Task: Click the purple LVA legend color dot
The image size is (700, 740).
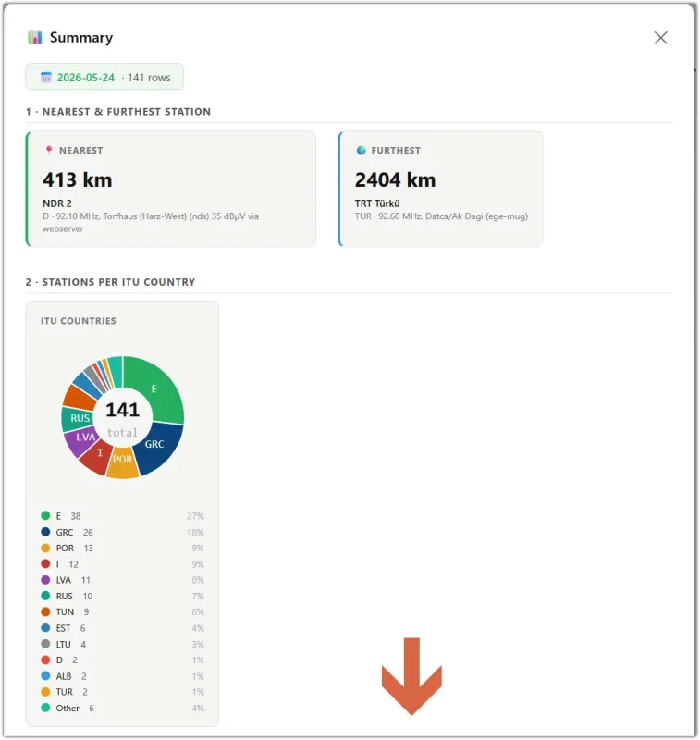Action: coord(45,580)
